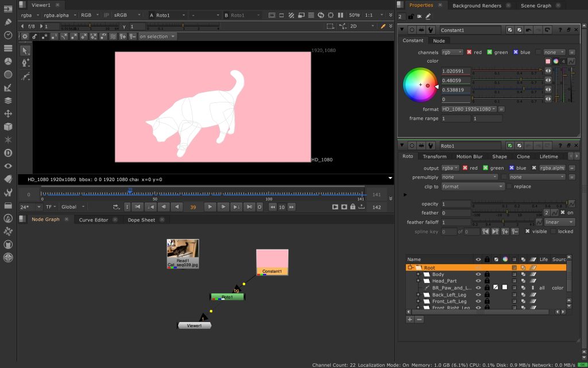Pause the viewer with the pause icon
Viewport: 588px width, 368px height.
[x=341, y=15]
